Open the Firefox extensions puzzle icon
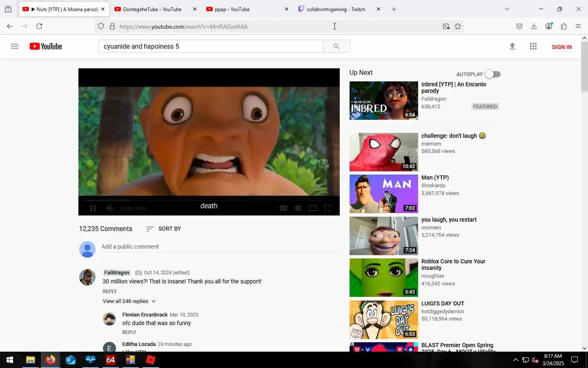 (563, 26)
